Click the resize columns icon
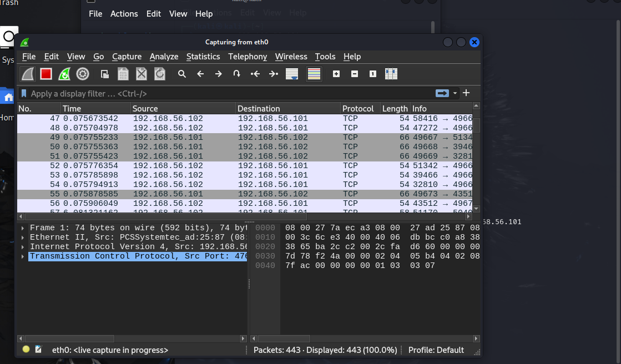Image resolution: width=621 pixels, height=364 pixels. click(x=391, y=74)
